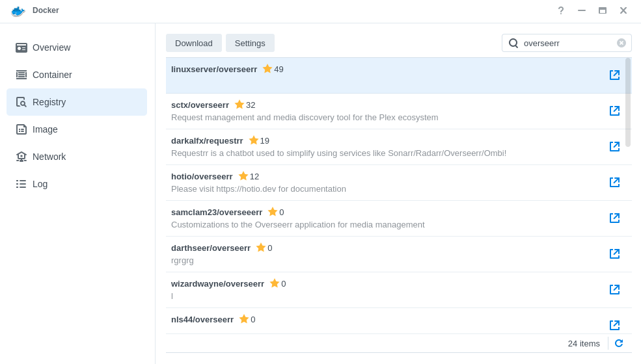Click star icon of samclam23/overseeerr

click(x=273, y=212)
